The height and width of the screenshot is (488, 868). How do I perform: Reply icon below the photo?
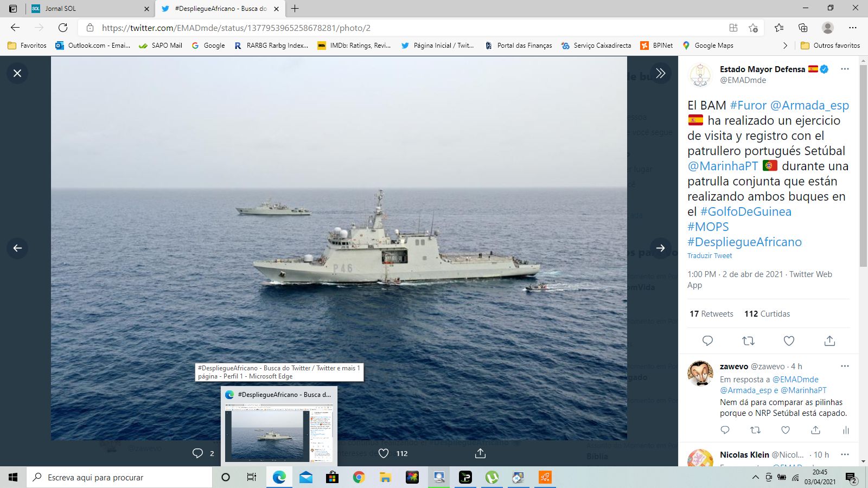[197, 453]
